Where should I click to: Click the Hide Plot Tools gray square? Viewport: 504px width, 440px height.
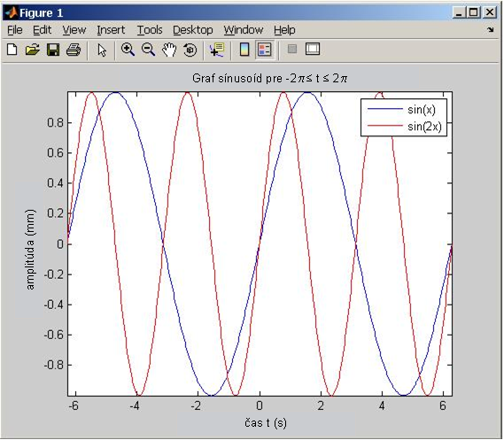[292, 49]
